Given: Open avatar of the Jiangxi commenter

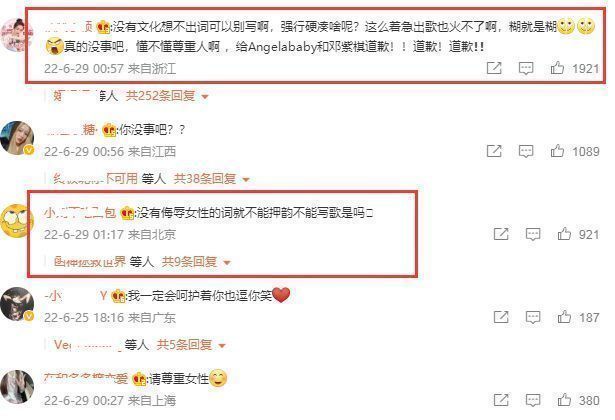Looking at the screenshot, I should pos(17,138).
